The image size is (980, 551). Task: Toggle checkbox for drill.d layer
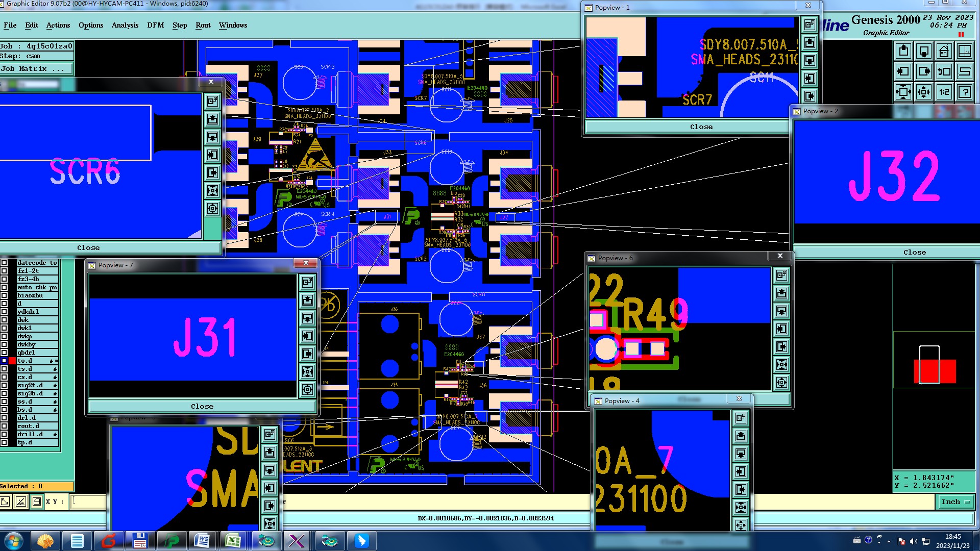pyautogui.click(x=4, y=434)
